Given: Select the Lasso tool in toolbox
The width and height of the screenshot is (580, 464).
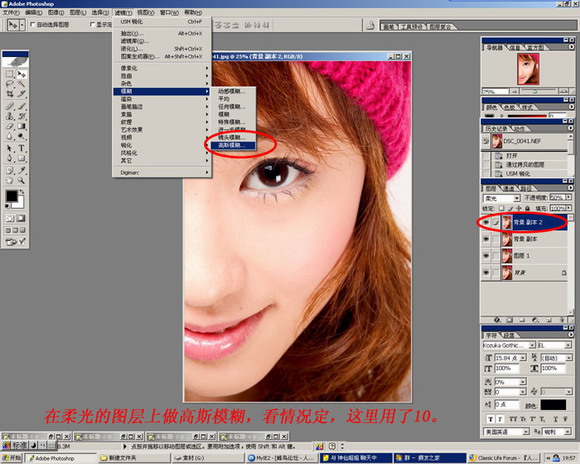Looking at the screenshot, I should 10,84.
